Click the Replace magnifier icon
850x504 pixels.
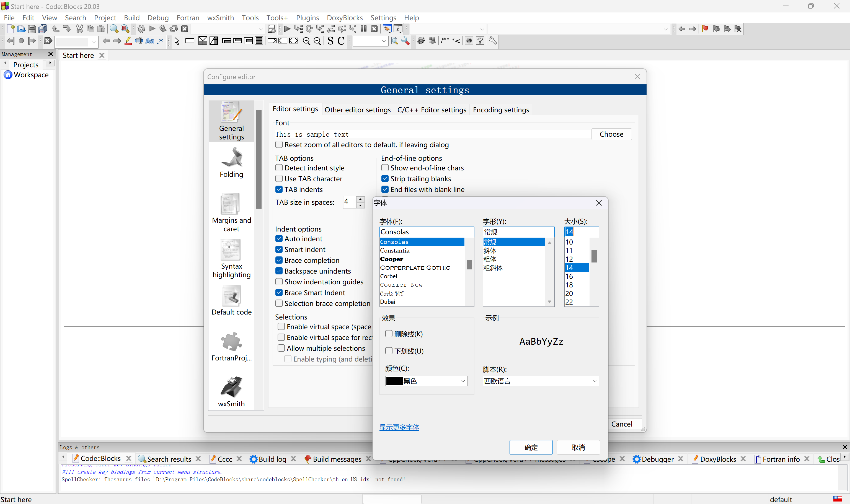click(x=125, y=29)
